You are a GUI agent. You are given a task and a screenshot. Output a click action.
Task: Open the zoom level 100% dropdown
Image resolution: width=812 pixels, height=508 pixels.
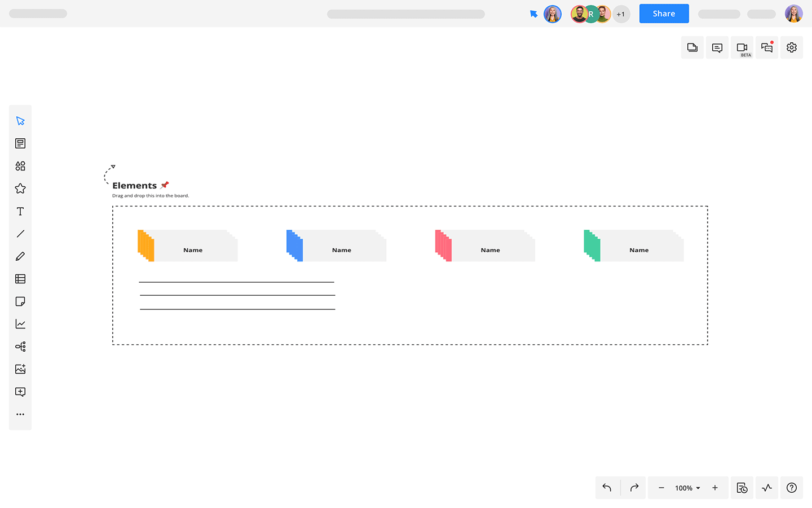[x=687, y=488]
